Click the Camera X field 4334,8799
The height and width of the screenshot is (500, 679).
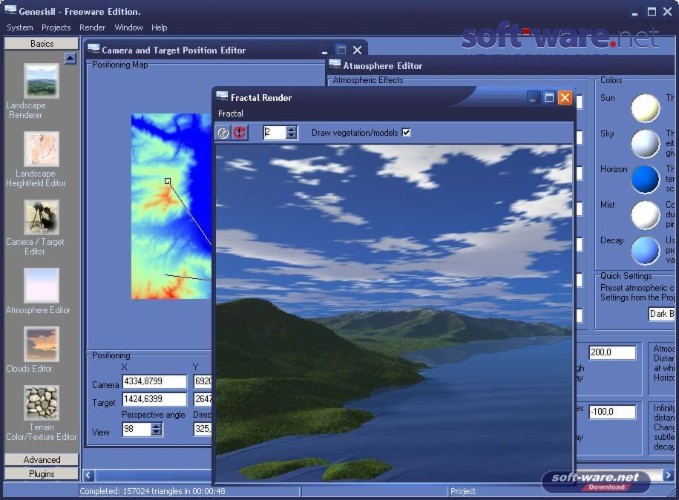155,381
